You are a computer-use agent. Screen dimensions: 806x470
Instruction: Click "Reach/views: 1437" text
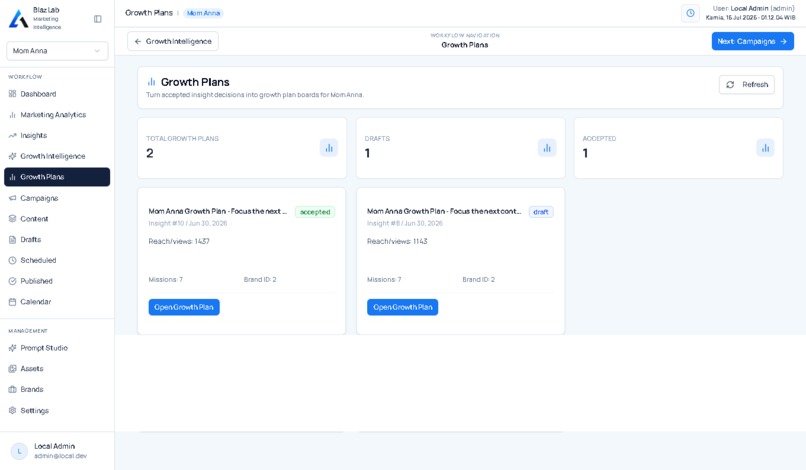pyautogui.click(x=179, y=241)
